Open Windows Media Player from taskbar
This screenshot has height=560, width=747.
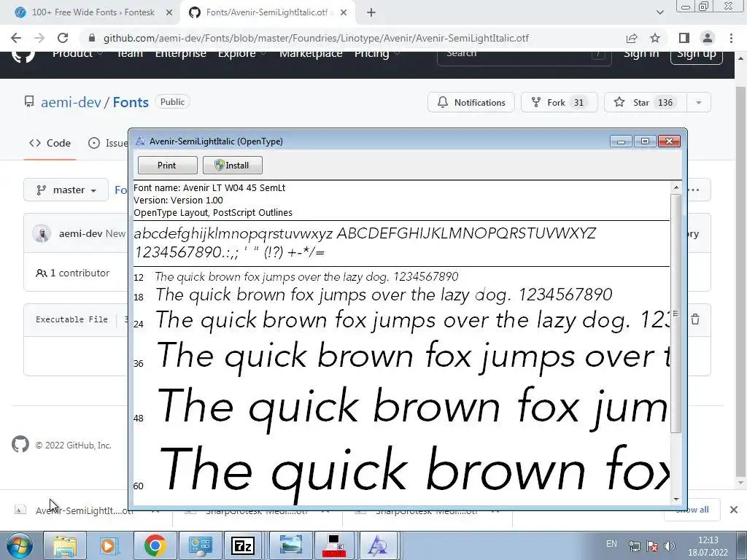tap(109, 545)
